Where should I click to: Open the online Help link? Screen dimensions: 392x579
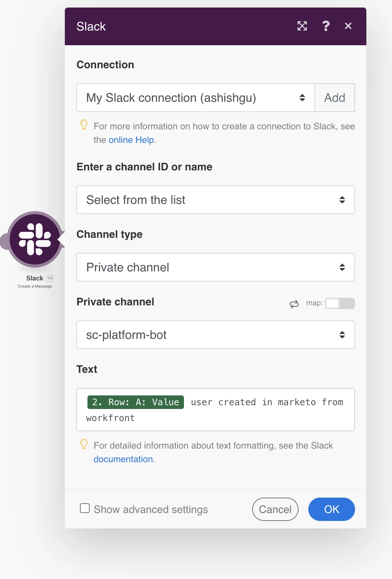point(131,140)
